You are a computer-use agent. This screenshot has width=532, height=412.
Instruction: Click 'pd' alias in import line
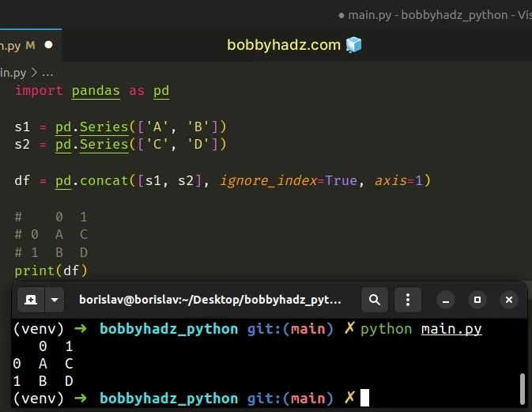point(161,91)
